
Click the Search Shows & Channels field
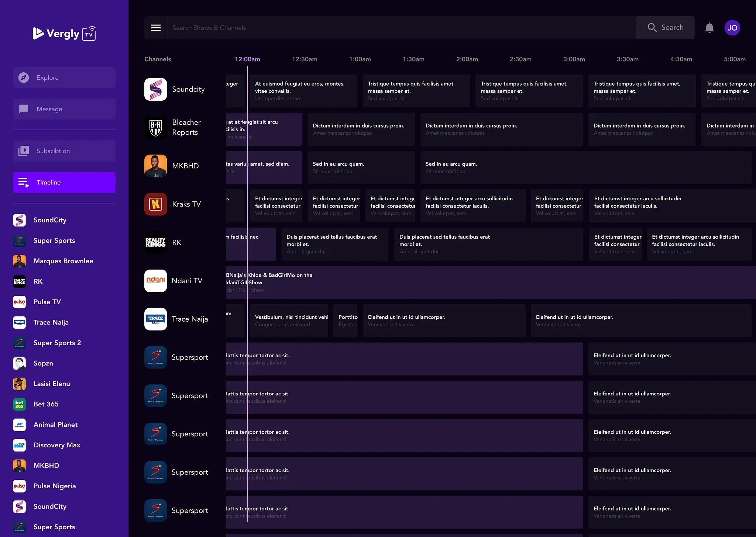pos(401,28)
